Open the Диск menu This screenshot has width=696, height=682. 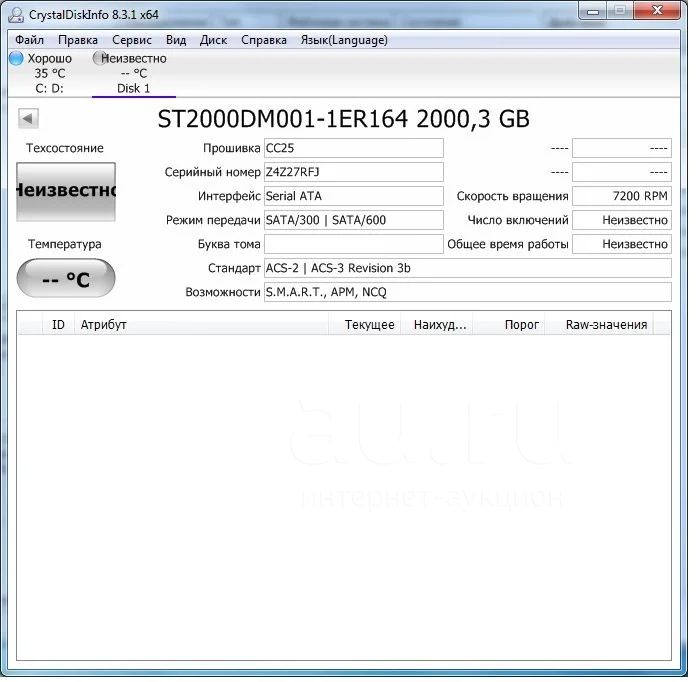click(213, 40)
